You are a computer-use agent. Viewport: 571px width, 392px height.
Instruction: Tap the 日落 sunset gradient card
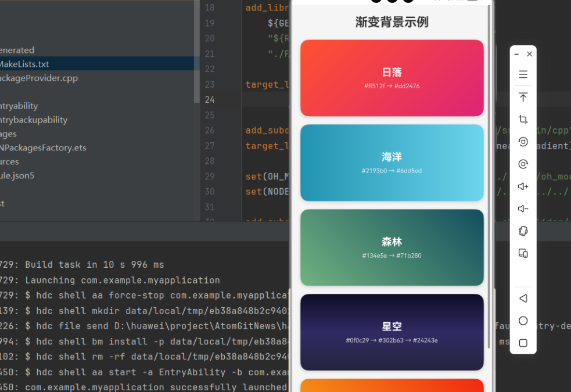click(392, 78)
